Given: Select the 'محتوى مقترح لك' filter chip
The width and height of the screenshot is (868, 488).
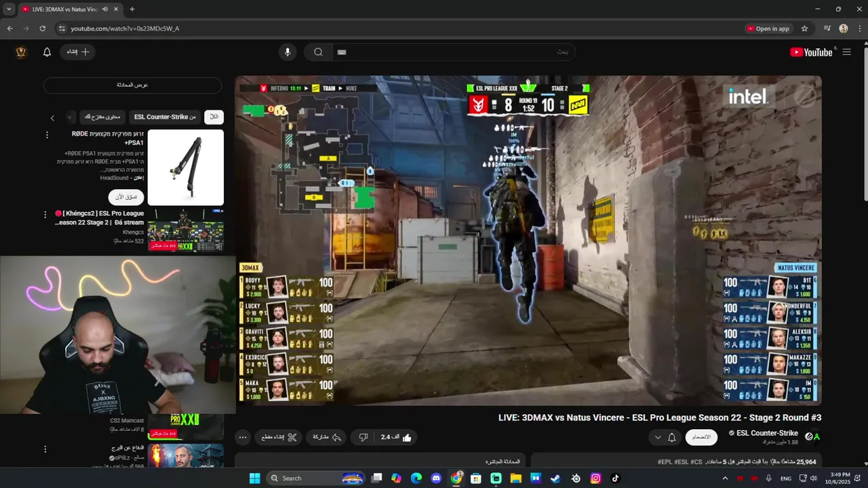Looking at the screenshot, I should tap(102, 117).
